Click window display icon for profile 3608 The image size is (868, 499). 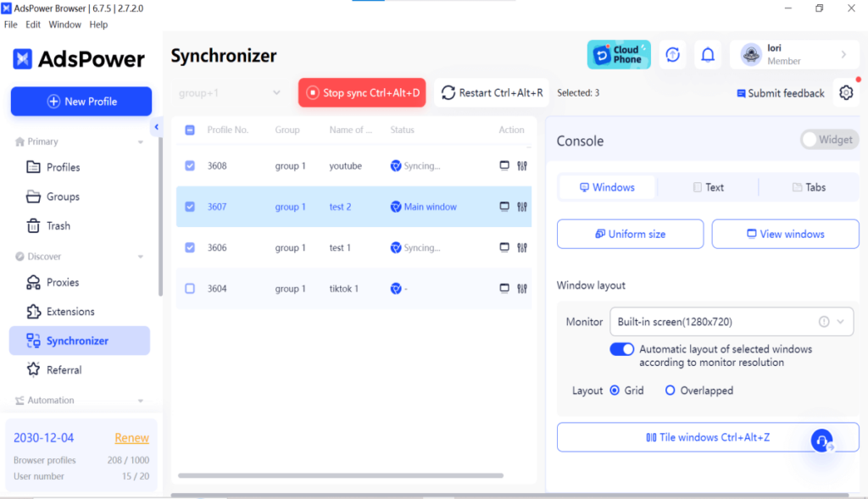click(504, 166)
